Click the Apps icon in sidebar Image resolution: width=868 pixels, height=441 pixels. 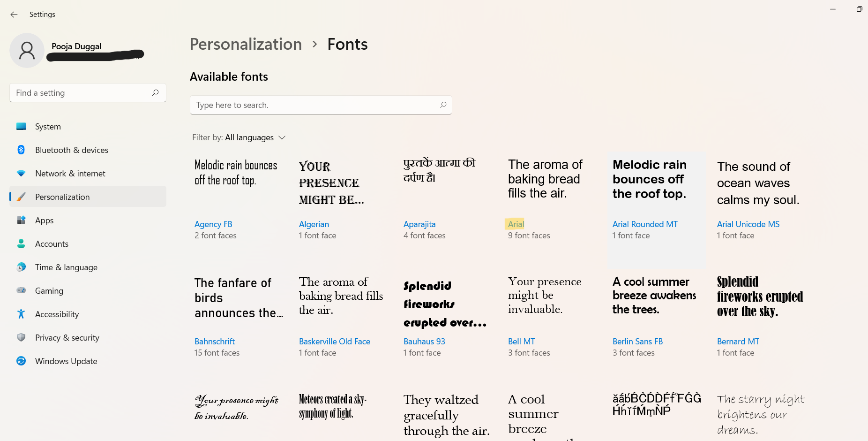click(21, 220)
